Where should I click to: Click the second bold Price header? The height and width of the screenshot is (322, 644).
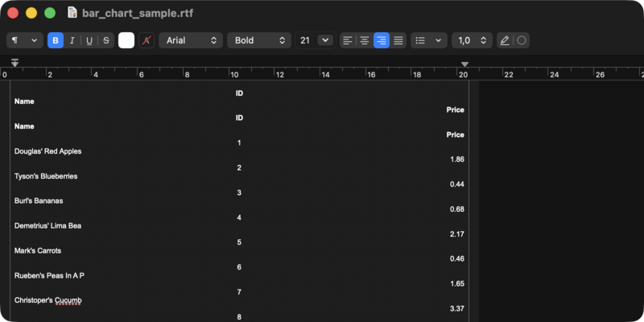[456, 134]
